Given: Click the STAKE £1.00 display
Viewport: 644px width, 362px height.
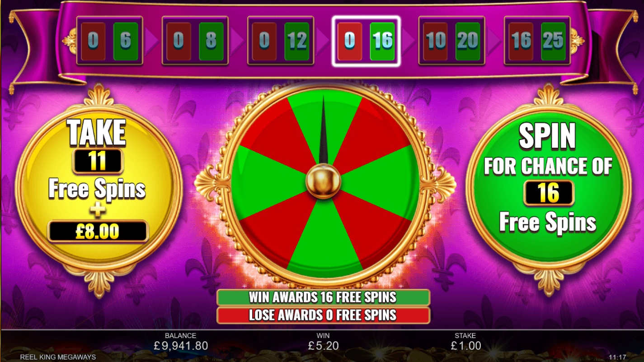Looking at the screenshot, I should click(465, 343).
